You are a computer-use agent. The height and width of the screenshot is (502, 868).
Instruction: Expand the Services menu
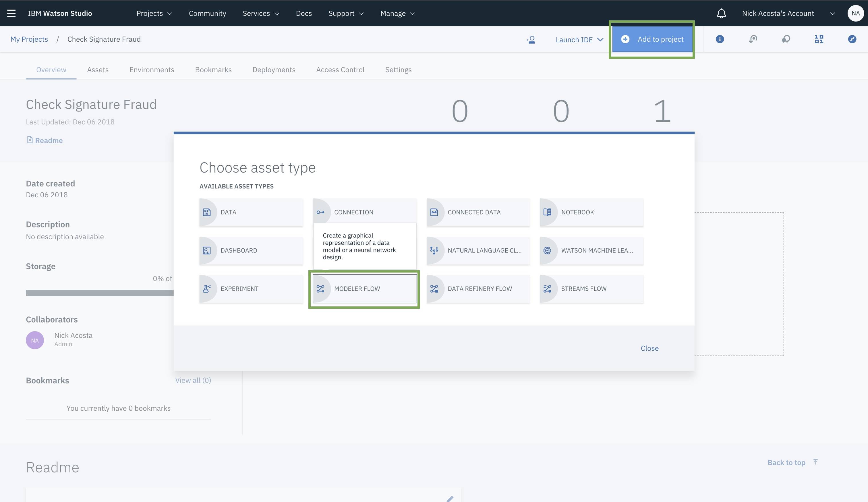pyautogui.click(x=261, y=13)
